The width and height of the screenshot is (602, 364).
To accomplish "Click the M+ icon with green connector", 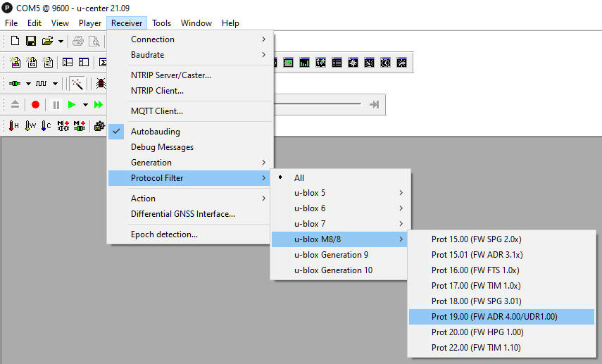I will 80,125.
